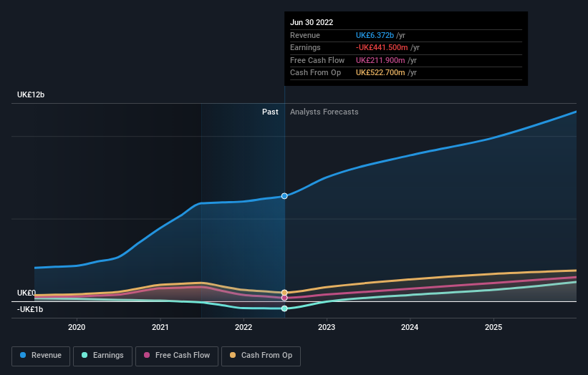The height and width of the screenshot is (375, 588).
Task: Click the UK£0 y-axis label
Action: click(x=26, y=293)
